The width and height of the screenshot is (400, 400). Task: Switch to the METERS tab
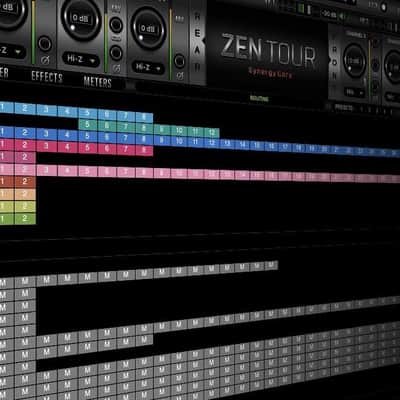click(98, 82)
